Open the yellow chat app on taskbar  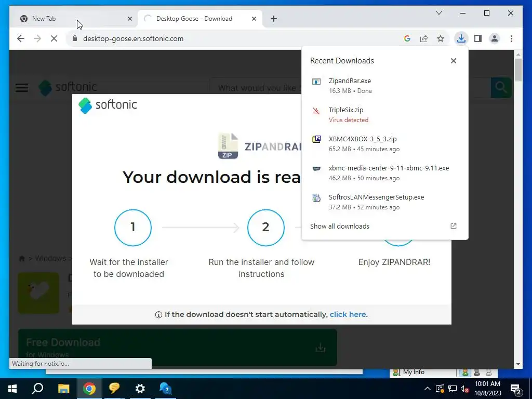pyautogui.click(x=114, y=389)
